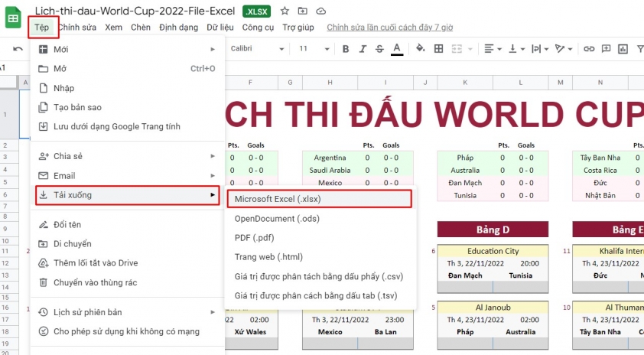Expand horizontal align dropdown arrow
Image resolution: width=644 pixels, height=355 pixels.
coord(499,49)
